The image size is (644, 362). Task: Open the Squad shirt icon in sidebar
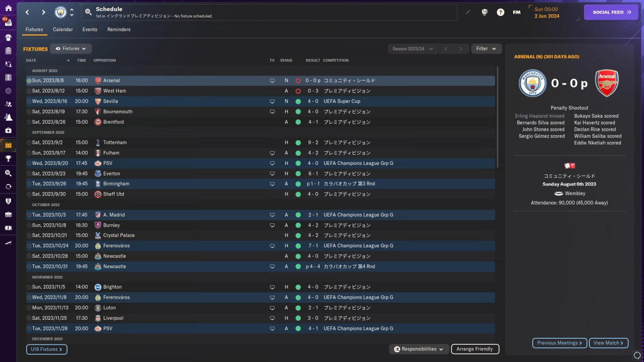coord(8,37)
